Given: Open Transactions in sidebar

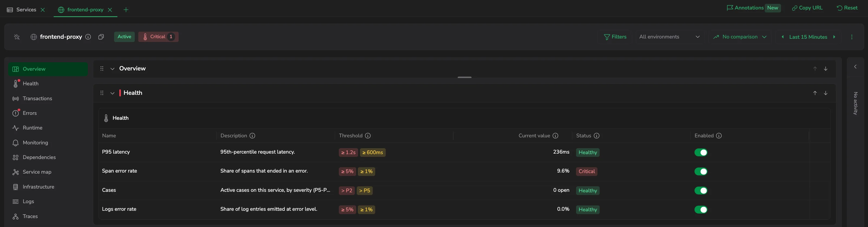Looking at the screenshot, I should [x=48, y=99].
